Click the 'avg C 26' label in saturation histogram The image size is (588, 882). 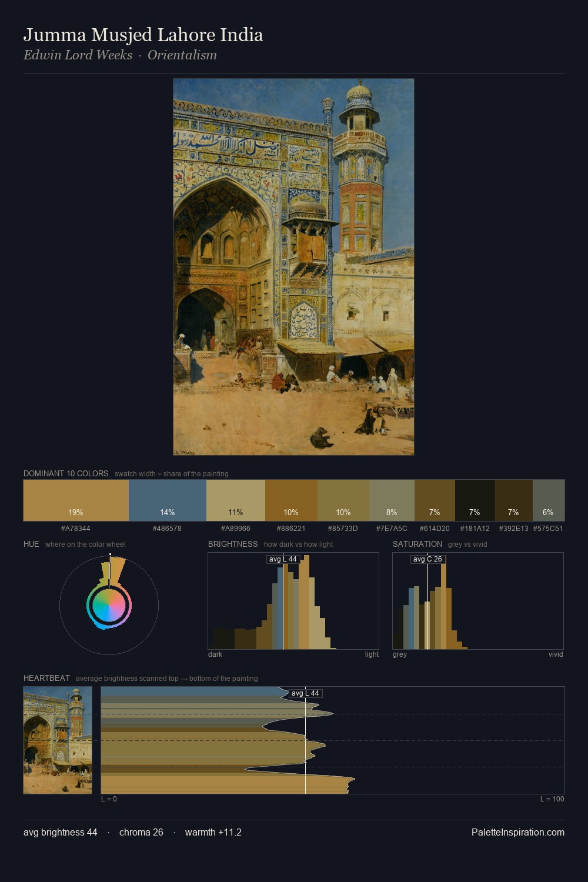click(x=427, y=559)
